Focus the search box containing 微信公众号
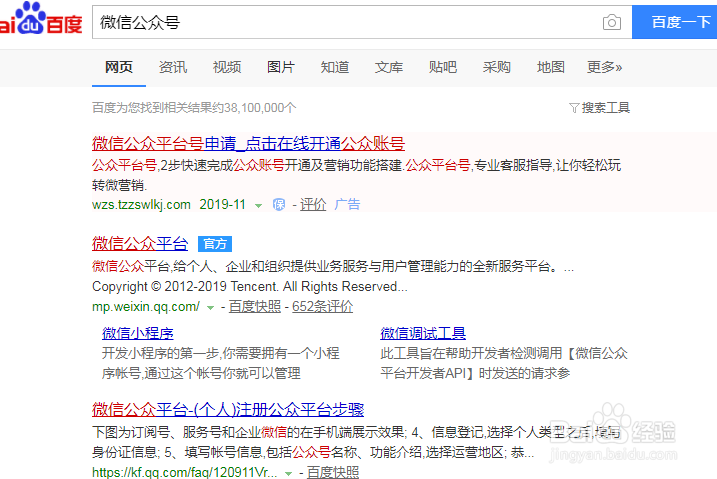717x479 pixels. [x=348, y=22]
